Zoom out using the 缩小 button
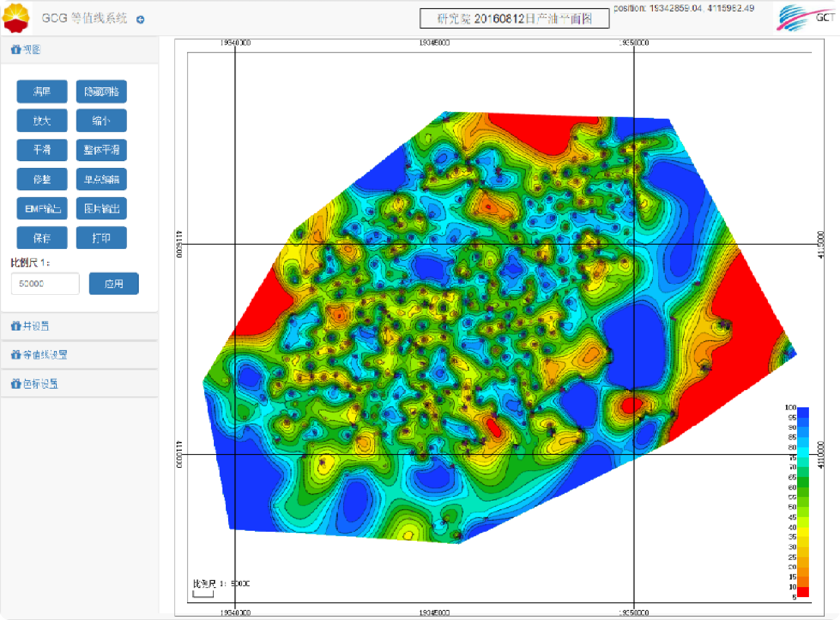Screen dimensions: 840x620 tap(101, 121)
